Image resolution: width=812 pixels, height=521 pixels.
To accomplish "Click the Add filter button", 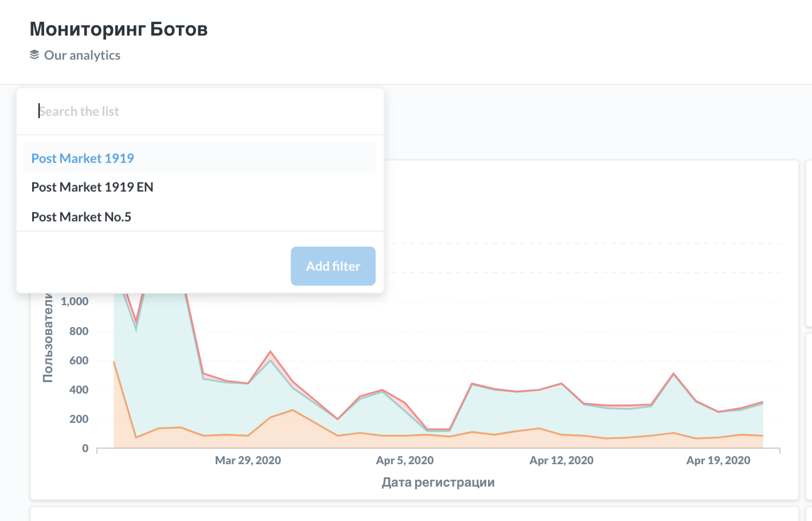I will (333, 266).
